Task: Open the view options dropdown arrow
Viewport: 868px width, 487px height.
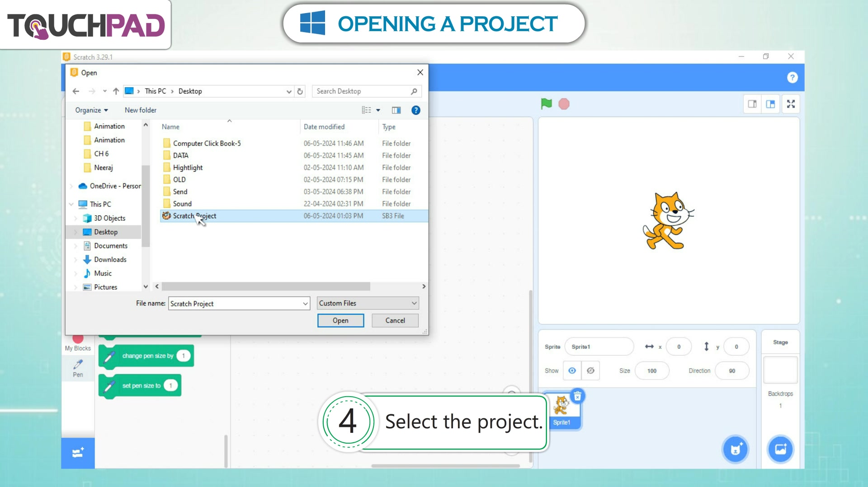Action: 378,110
